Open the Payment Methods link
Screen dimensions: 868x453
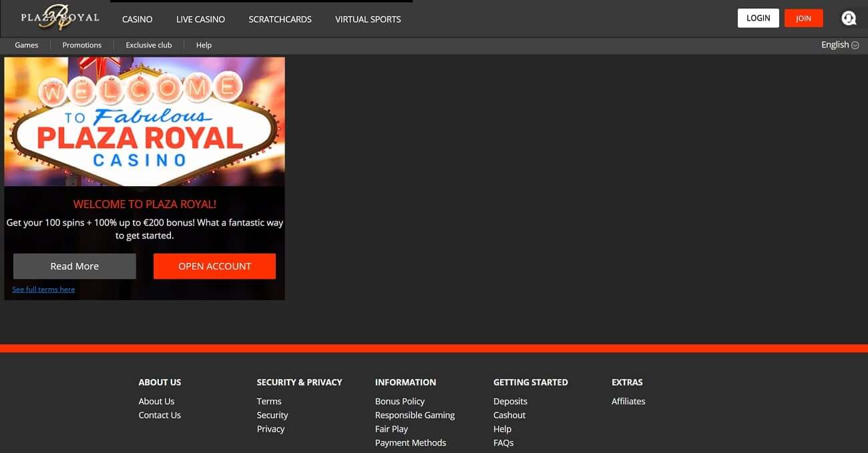coord(411,442)
